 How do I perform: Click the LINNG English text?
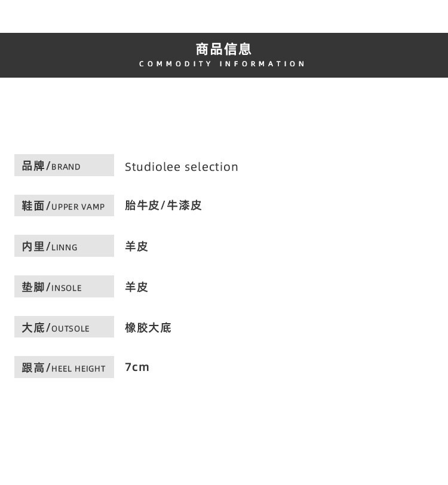tap(65, 247)
